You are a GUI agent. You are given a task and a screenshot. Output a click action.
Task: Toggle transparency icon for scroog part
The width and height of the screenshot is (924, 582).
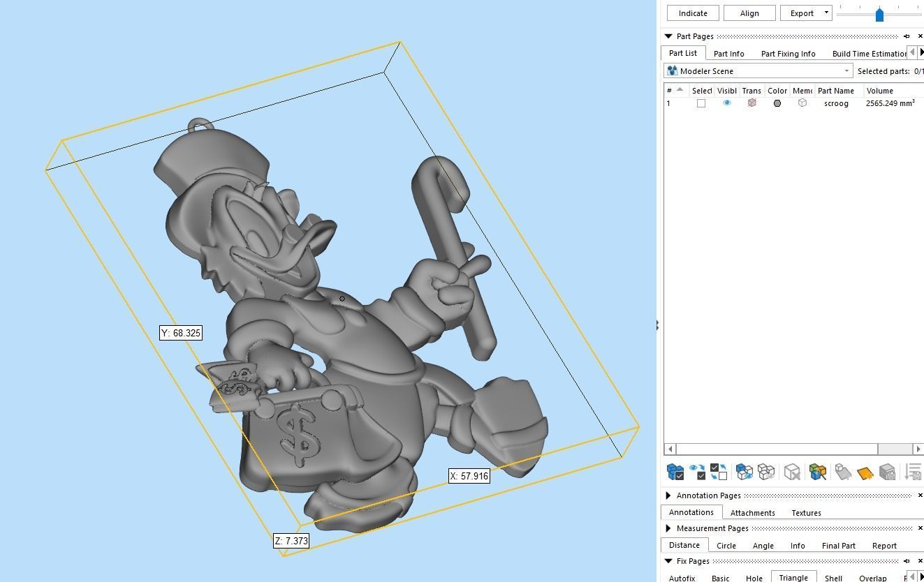click(751, 103)
